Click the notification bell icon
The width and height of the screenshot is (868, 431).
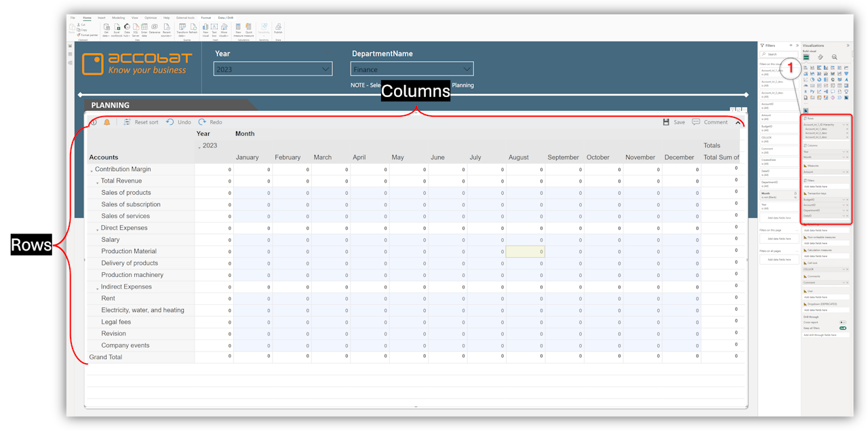107,122
